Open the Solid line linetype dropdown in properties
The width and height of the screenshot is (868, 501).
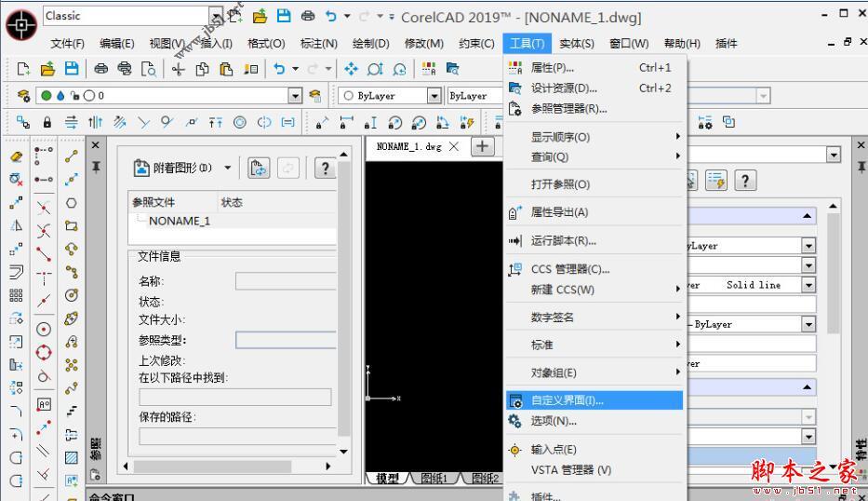point(808,285)
